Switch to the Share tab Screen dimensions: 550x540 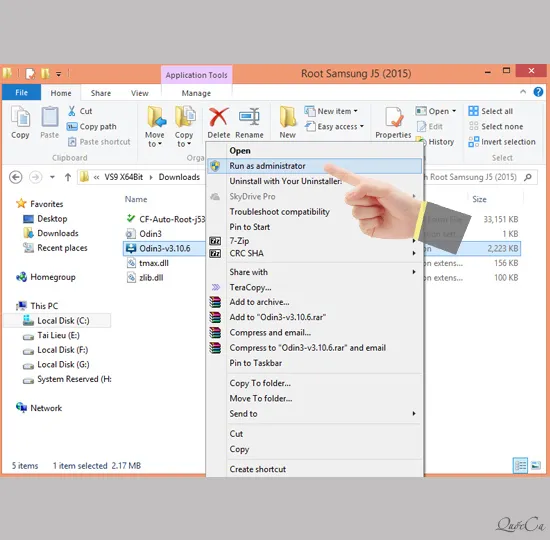click(101, 93)
